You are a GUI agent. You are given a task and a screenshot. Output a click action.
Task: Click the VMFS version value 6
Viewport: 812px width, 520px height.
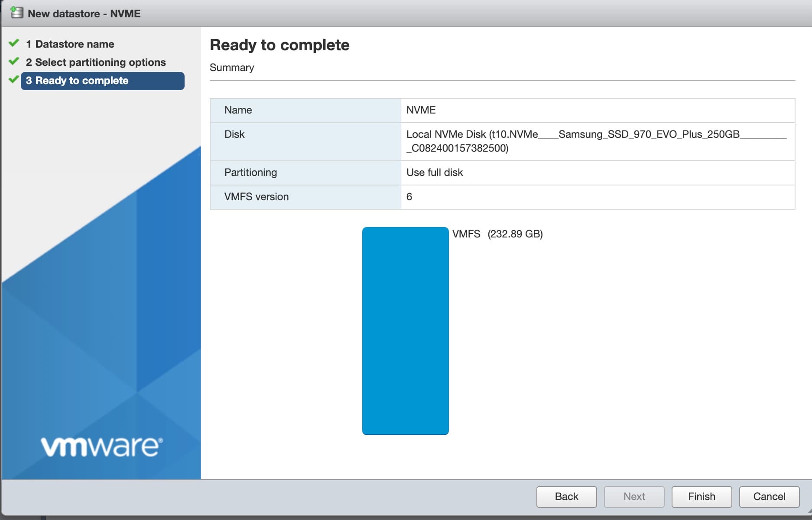coord(409,197)
